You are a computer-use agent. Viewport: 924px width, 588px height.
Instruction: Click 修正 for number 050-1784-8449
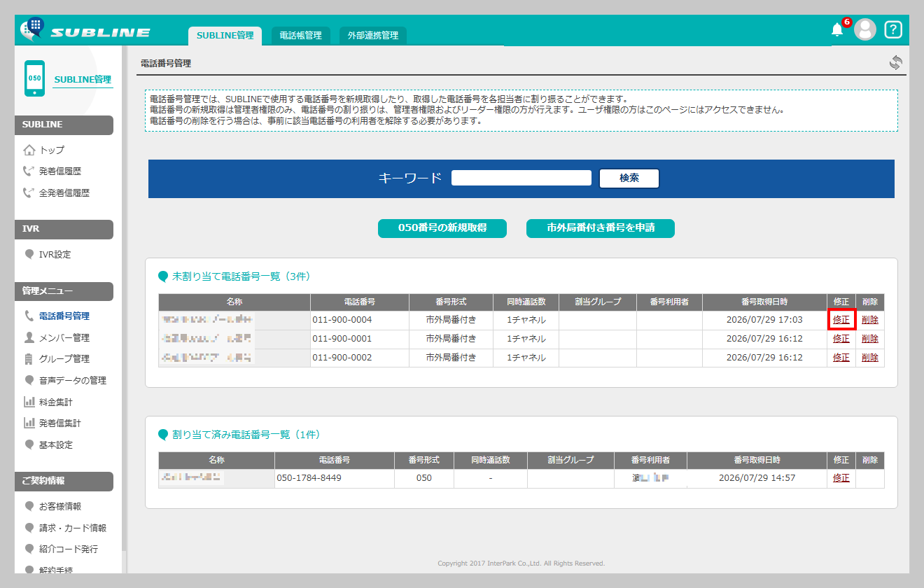841,477
